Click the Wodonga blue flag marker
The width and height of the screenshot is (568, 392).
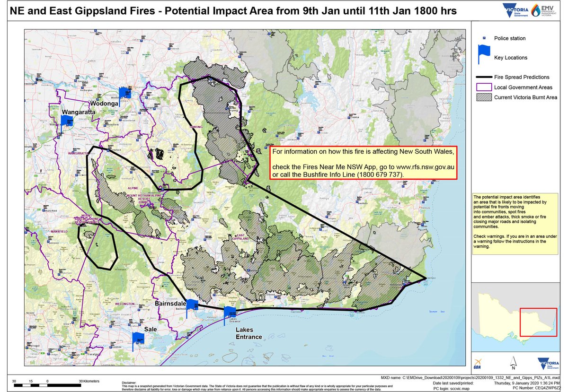[x=124, y=93]
